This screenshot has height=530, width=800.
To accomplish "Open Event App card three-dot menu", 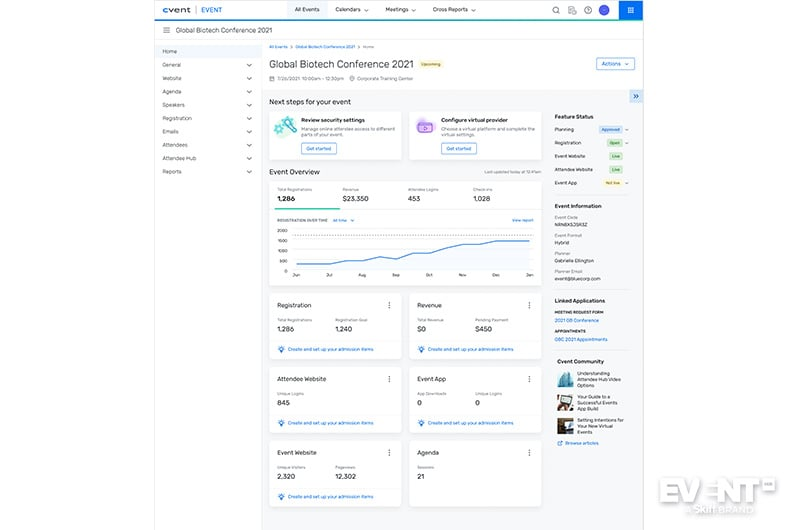I will click(529, 379).
